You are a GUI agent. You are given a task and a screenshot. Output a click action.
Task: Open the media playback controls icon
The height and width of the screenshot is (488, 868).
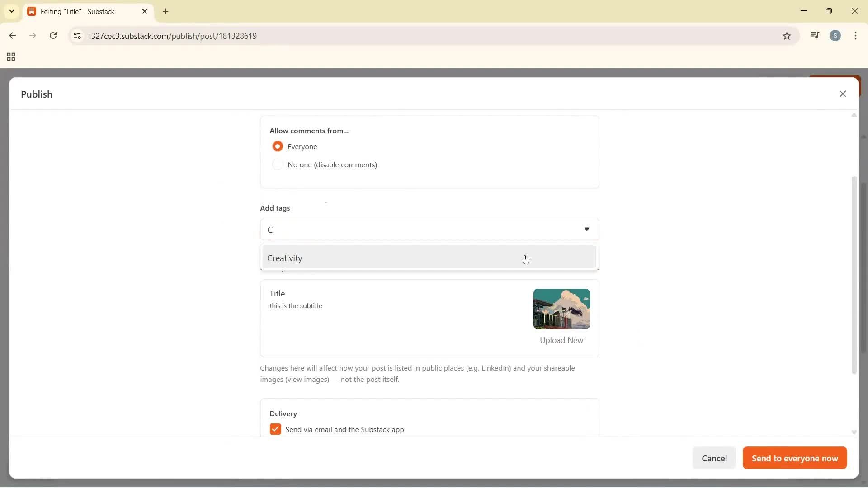815,35
